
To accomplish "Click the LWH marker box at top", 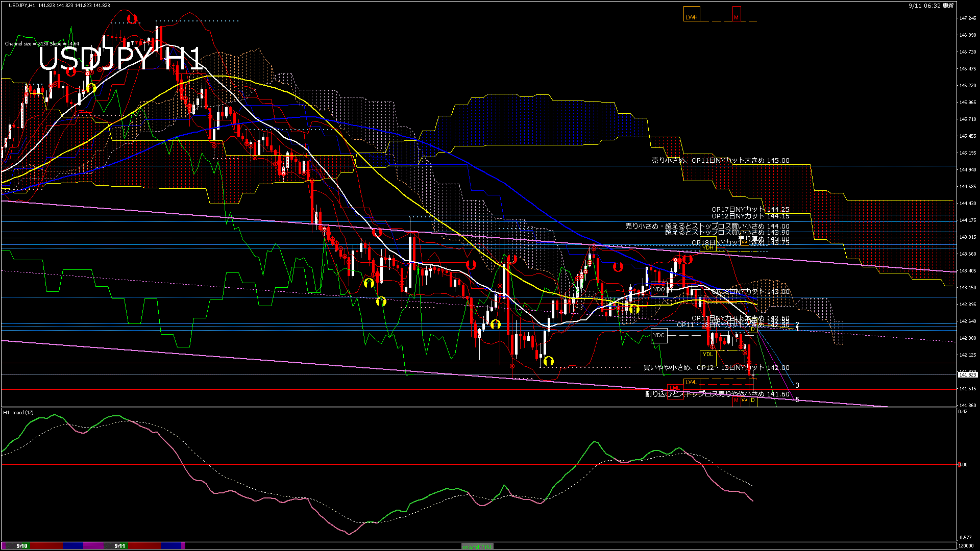I will (692, 14).
